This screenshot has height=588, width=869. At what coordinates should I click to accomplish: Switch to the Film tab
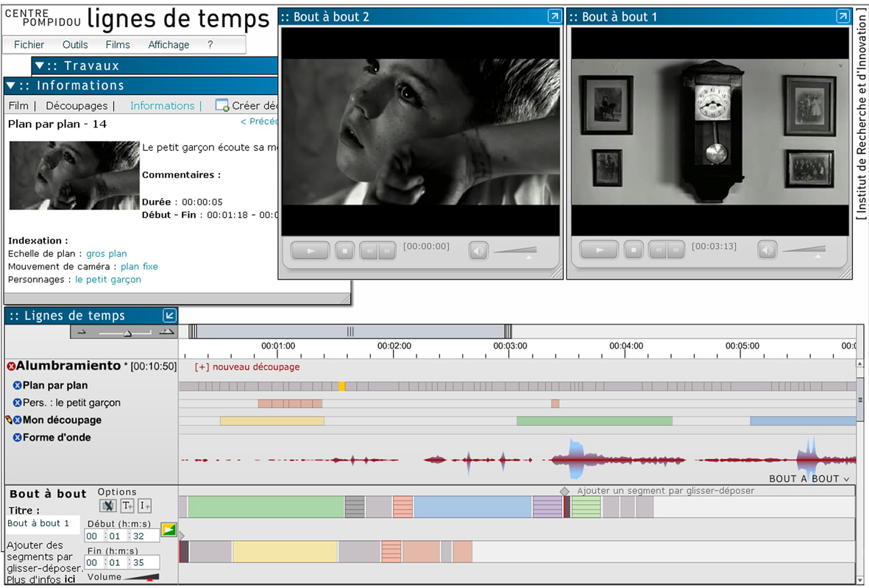18,105
